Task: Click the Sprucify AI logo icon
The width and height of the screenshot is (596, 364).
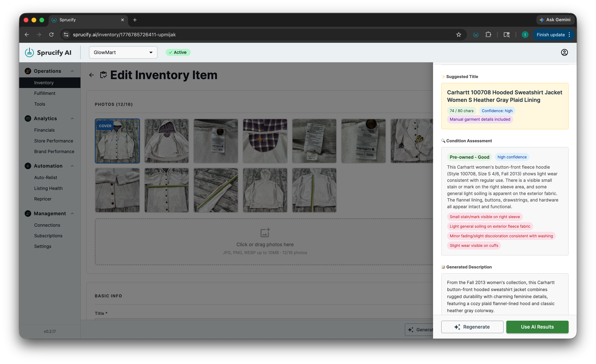Action: pyautogui.click(x=29, y=53)
